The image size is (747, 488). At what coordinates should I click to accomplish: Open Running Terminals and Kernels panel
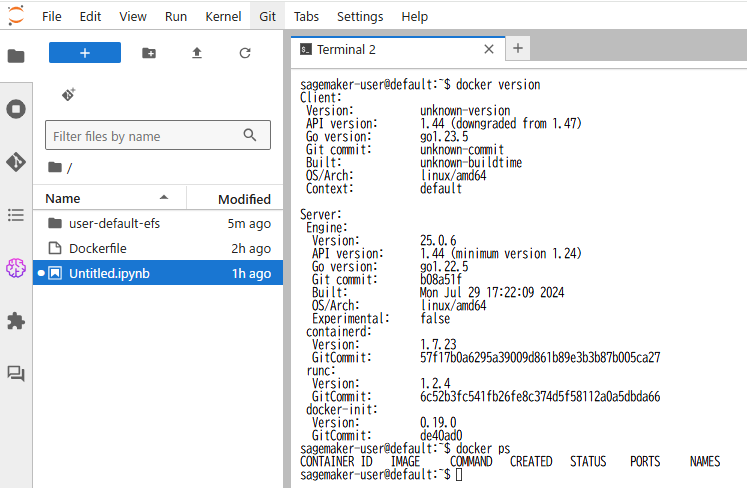pyautogui.click(x=16, y=109)
